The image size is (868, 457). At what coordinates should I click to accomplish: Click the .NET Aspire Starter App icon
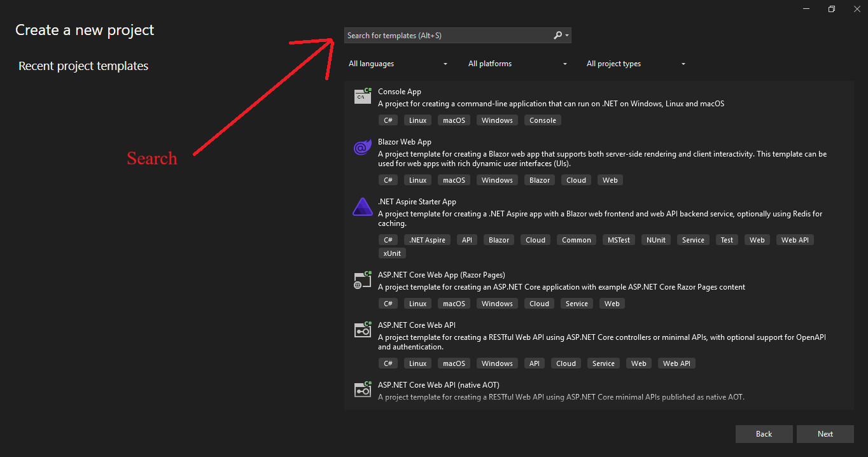[363, 207]
